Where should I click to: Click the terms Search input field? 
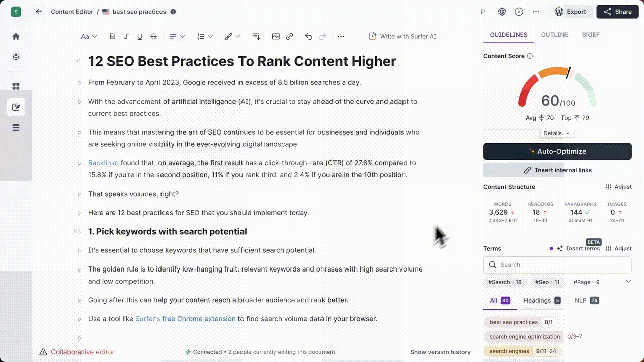557,265
